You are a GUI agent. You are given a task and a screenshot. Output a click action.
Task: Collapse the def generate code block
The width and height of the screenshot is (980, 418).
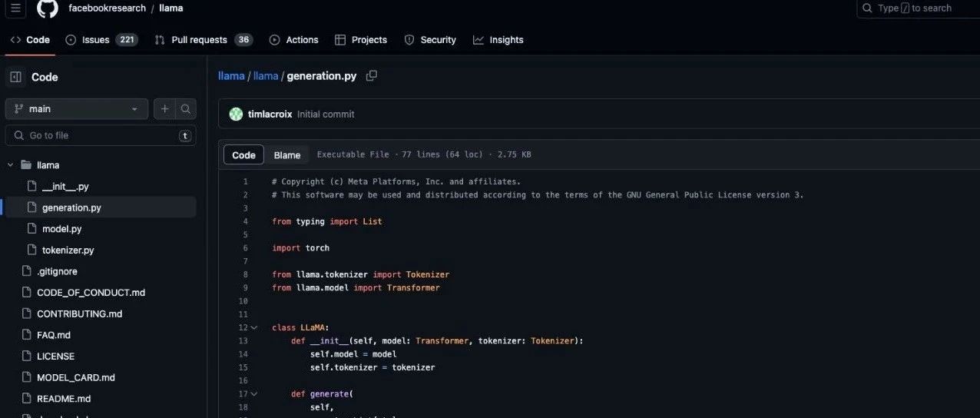[x=254, y=394]
